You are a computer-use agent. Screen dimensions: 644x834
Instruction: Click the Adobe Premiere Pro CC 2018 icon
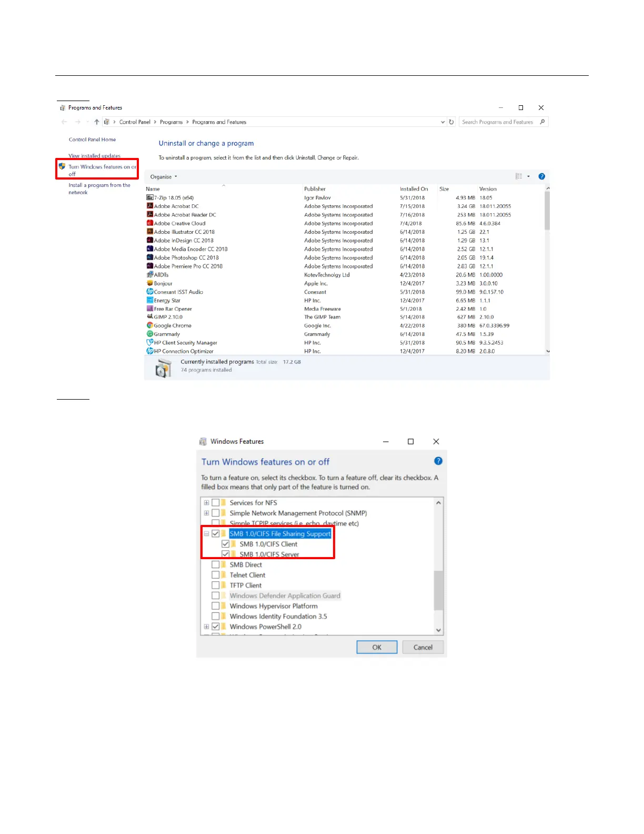point(150,266)
